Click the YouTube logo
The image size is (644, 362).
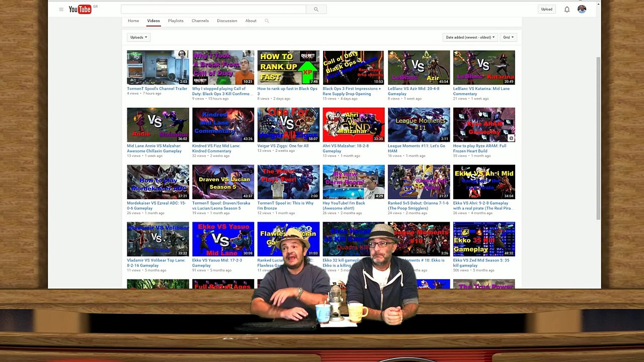pyautogui.click(x=80, y=9)
